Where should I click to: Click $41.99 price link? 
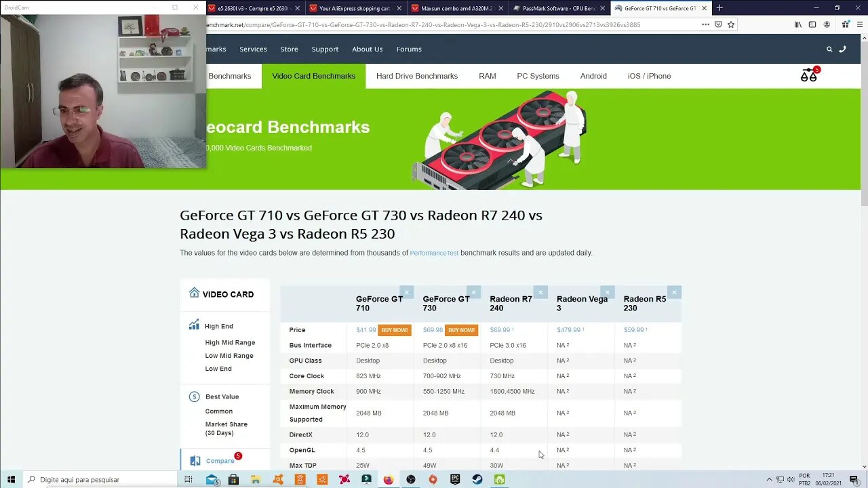click(366, 330)
